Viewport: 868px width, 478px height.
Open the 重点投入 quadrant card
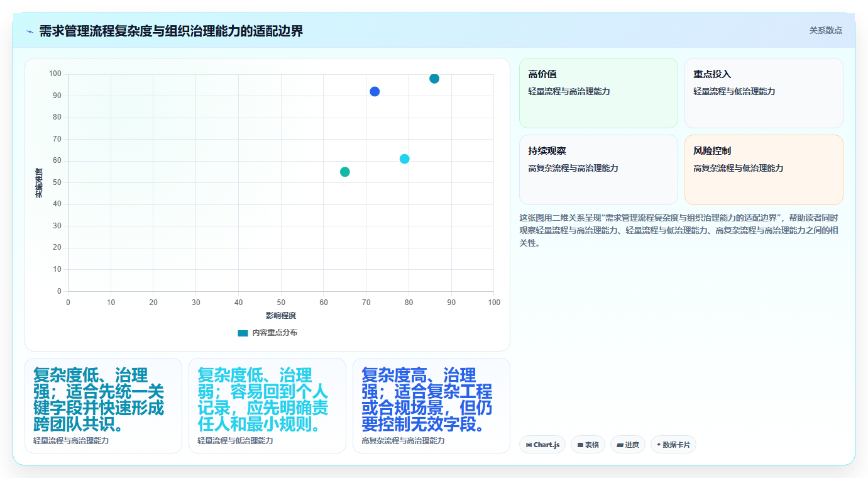(x=764, y=93)
